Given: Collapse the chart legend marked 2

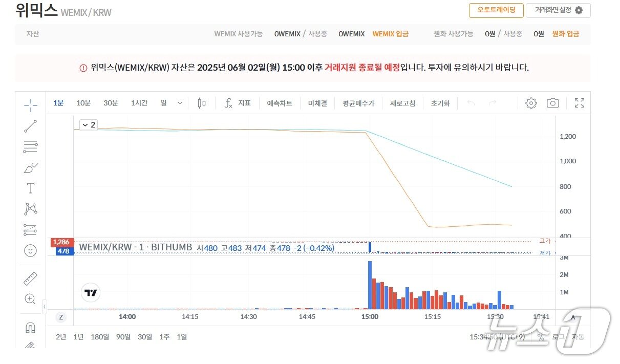Looking at the screenshot, I should [x=88, y=124].
